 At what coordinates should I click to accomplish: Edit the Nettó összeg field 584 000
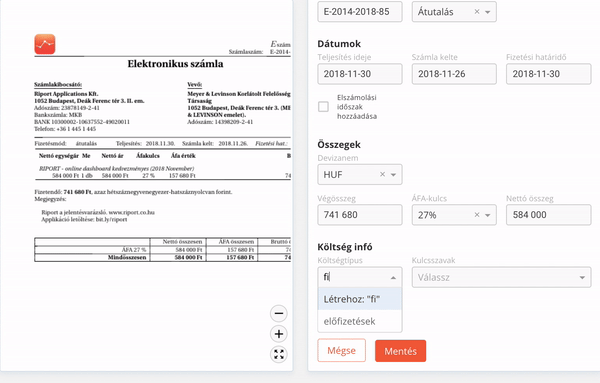click(548, 215)
